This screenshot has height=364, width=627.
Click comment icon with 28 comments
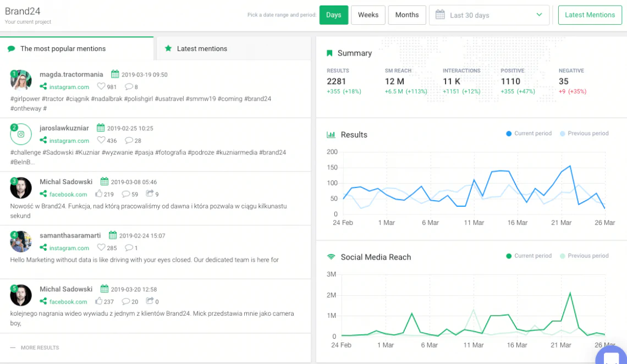click(129, 140)
